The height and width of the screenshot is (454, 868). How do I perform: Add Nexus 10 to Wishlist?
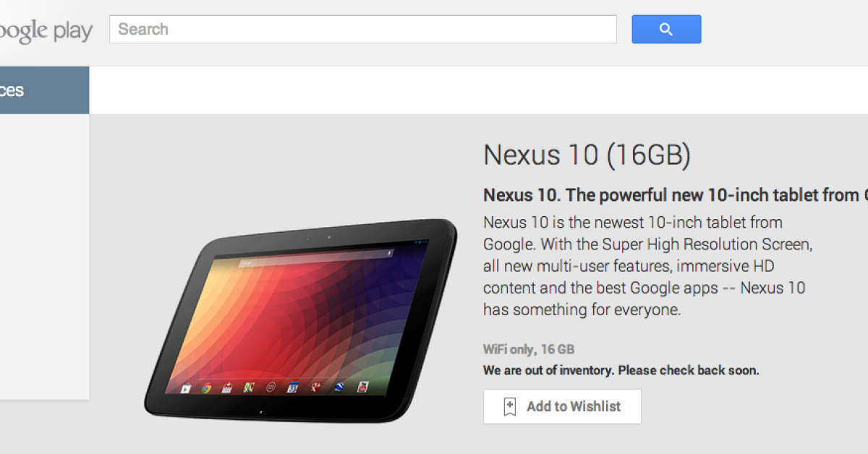562,406
